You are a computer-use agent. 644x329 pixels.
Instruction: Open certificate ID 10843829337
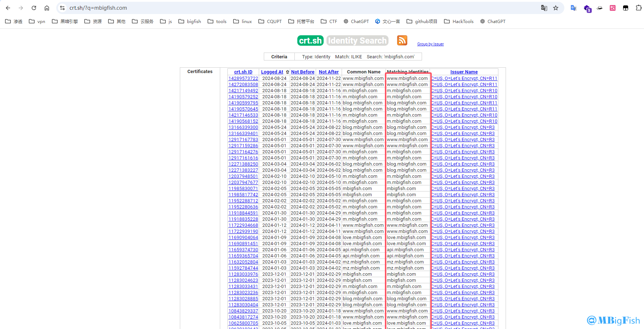[243, 311]
